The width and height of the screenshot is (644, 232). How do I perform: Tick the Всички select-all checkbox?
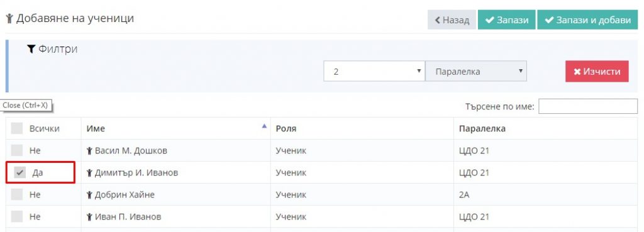point(17,128)
